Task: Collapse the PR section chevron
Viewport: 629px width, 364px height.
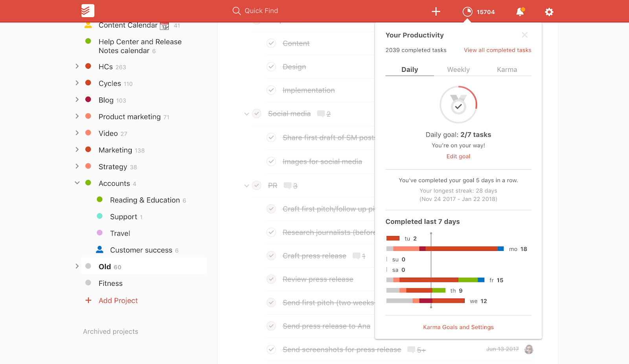Action: (x=246, y=185)
